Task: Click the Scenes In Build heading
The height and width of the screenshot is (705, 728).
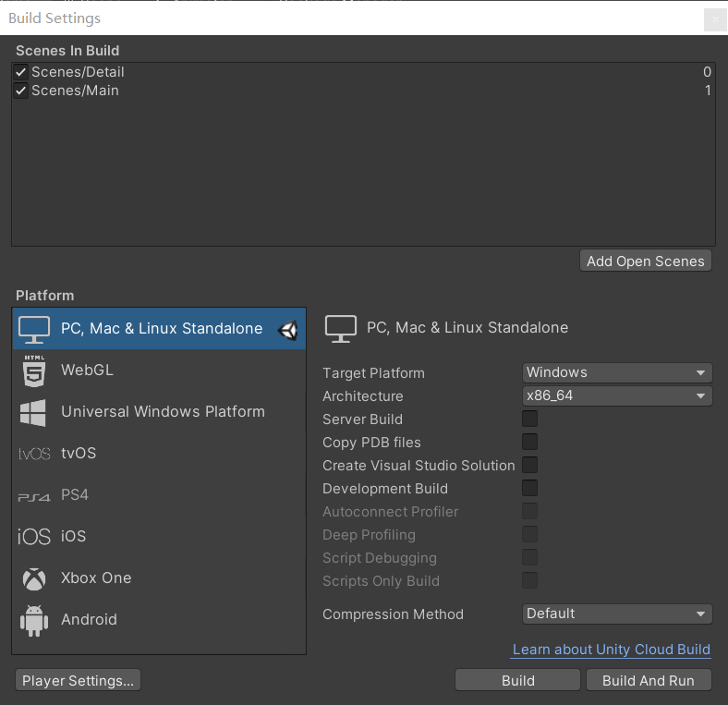Action: point(67,51)
